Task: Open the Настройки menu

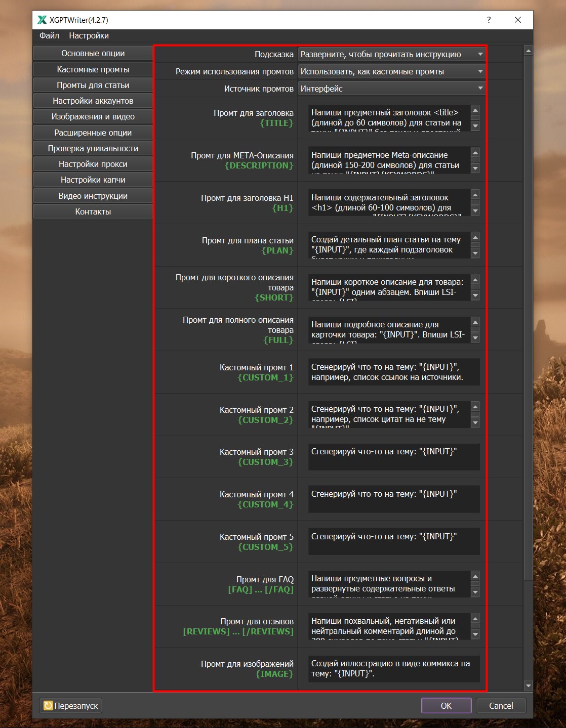Action: [89, 35]
